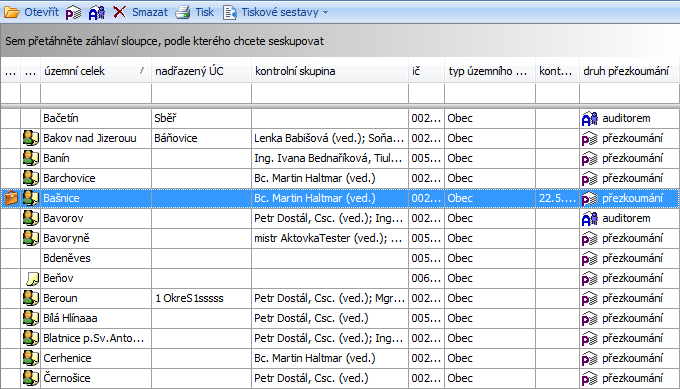680x389 pixels.
Task: Click the auditorem icon in Bačetín row
Action: pyautogui.click(x=590, y=118)
